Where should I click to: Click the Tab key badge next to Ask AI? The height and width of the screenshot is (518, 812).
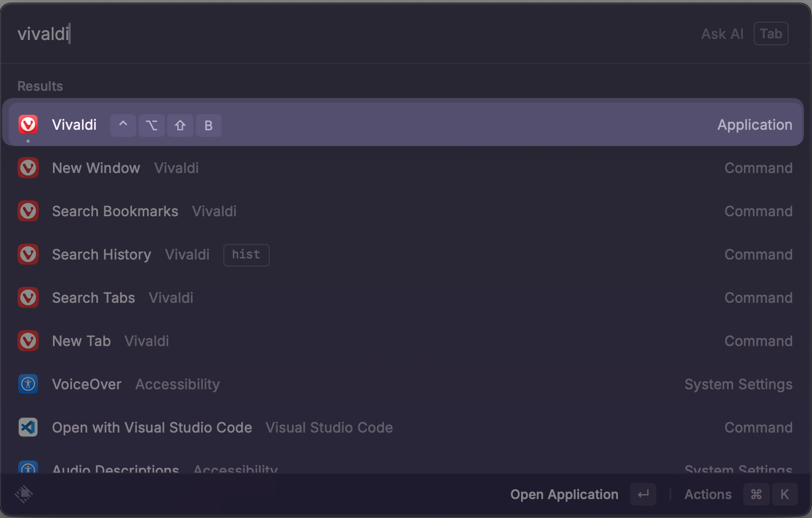770,34
